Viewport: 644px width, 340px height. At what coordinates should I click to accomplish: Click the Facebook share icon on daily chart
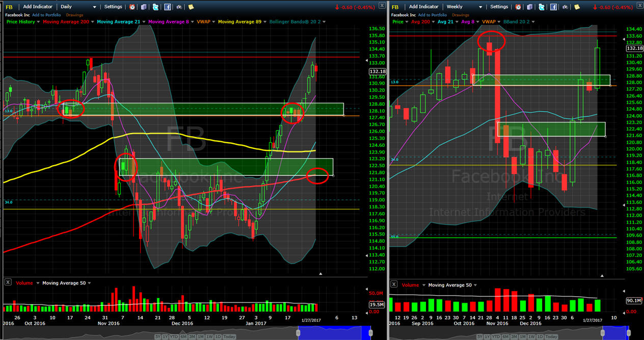[x=167, y=7]
